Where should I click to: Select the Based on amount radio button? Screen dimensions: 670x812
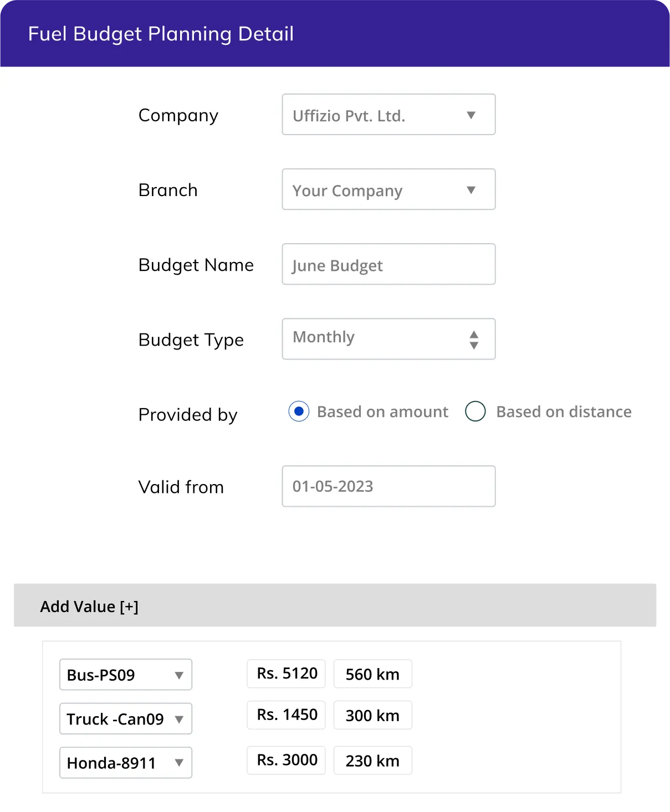[299, 412]
